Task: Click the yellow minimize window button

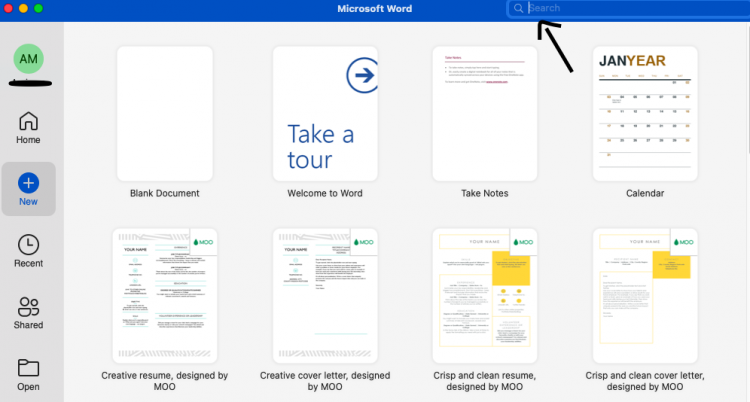Action: 23,8
